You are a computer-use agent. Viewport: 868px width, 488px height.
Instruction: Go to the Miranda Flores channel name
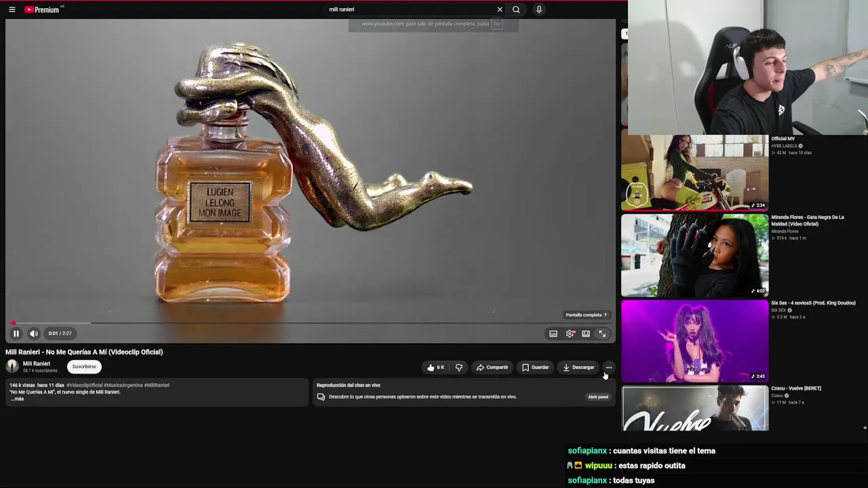[x=785, y=231]
